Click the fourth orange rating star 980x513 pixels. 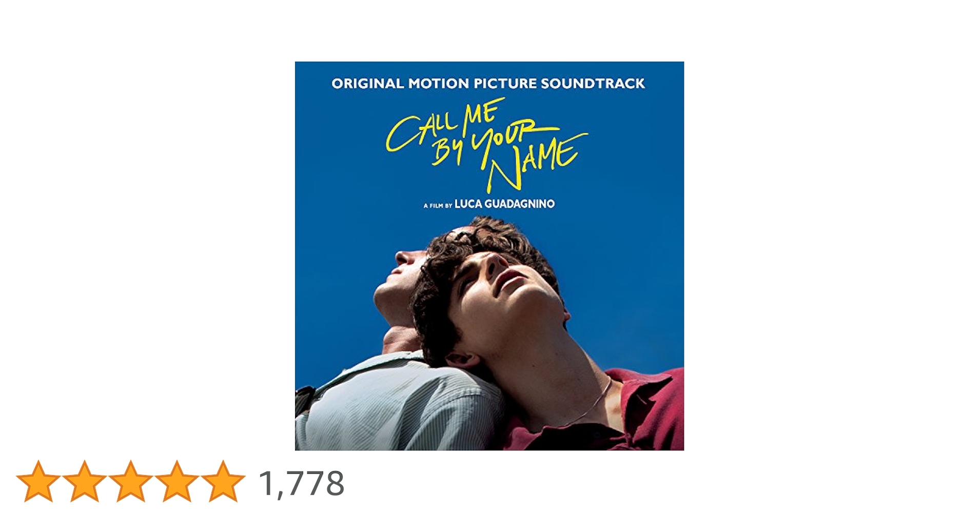click(x=177, y=481)
